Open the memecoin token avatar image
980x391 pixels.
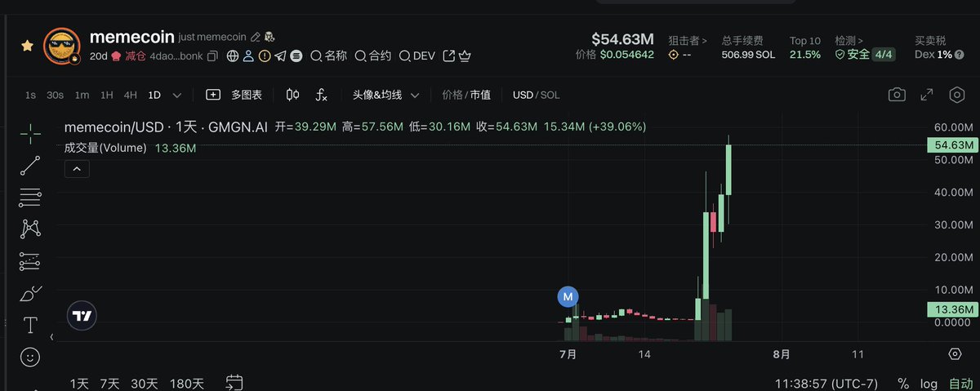62,47
